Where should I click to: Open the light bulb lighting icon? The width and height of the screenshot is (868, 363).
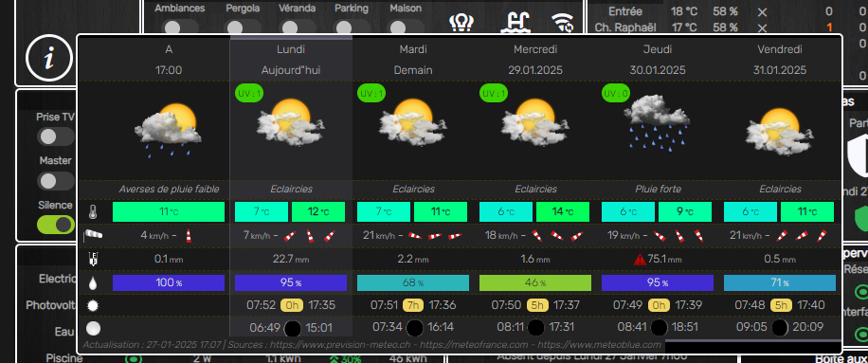point(461,22)
